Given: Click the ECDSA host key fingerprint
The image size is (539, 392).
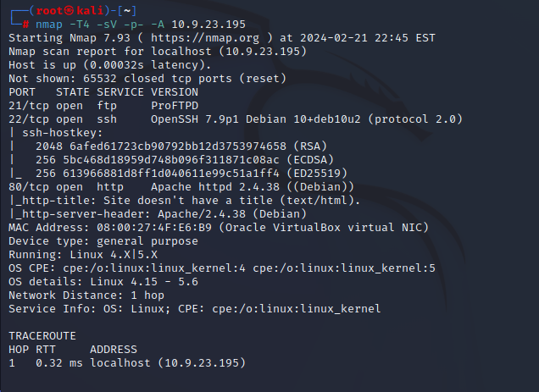Looking at the screenshot, I should coord(171,160).
